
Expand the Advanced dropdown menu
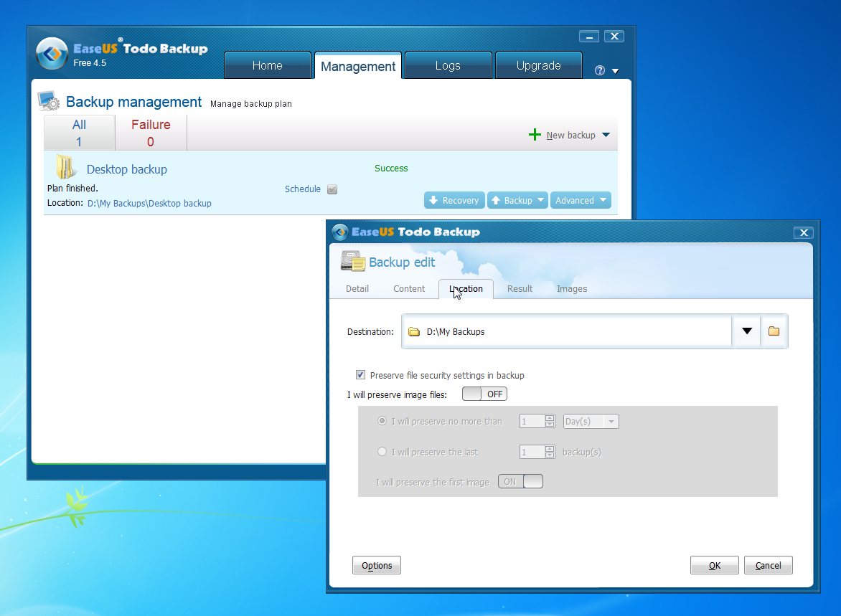[581, 200]
